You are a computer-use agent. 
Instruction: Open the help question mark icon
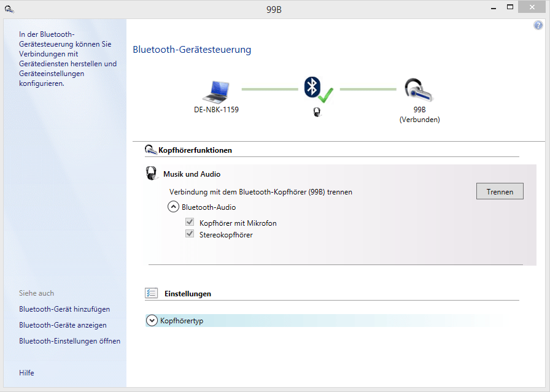[x=538, y=25]
